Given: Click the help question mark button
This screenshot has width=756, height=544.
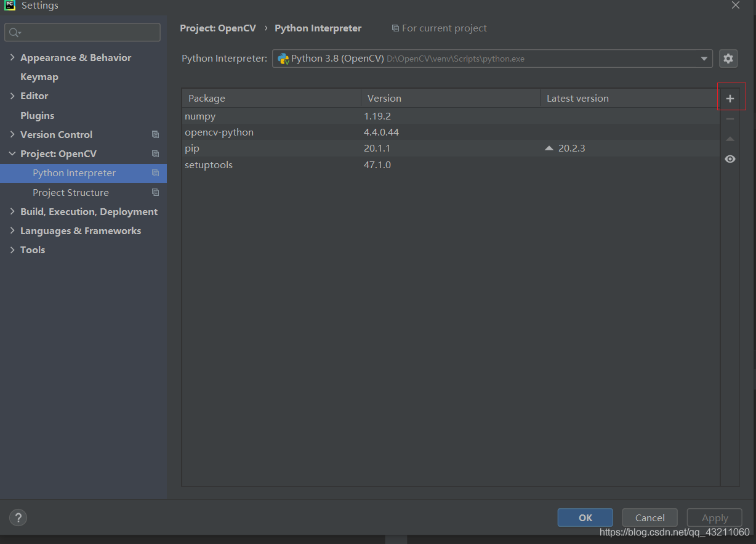Looking at the screenshot, I should pyautogui.click(x=18, y=518).
